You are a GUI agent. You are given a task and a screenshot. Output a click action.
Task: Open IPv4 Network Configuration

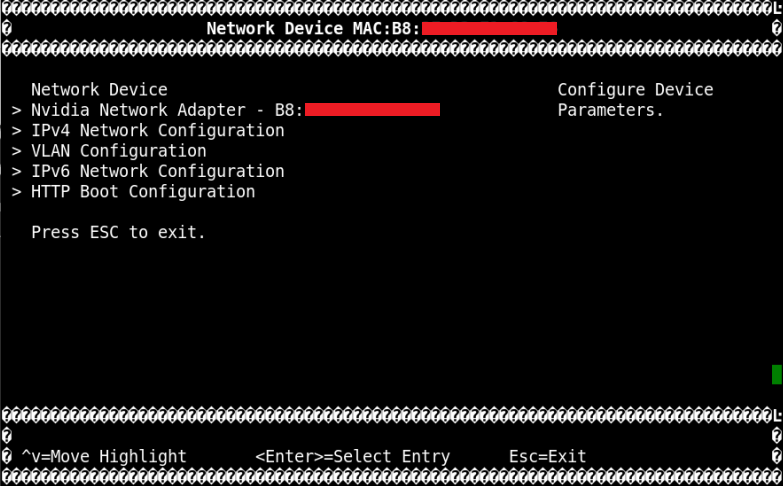coord(157,131)
